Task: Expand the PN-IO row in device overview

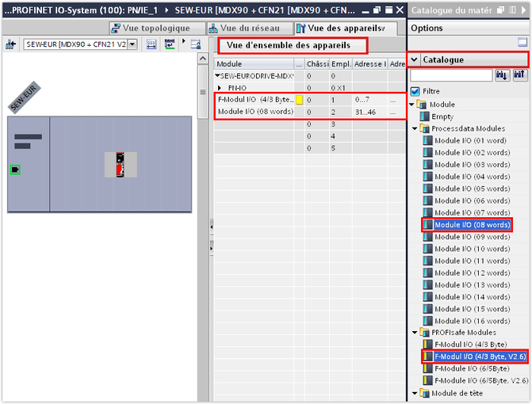Action: click(x=220, y=87)
